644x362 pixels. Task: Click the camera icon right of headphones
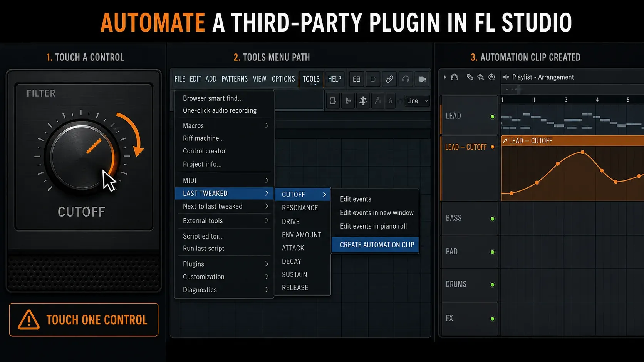(422, 79)
